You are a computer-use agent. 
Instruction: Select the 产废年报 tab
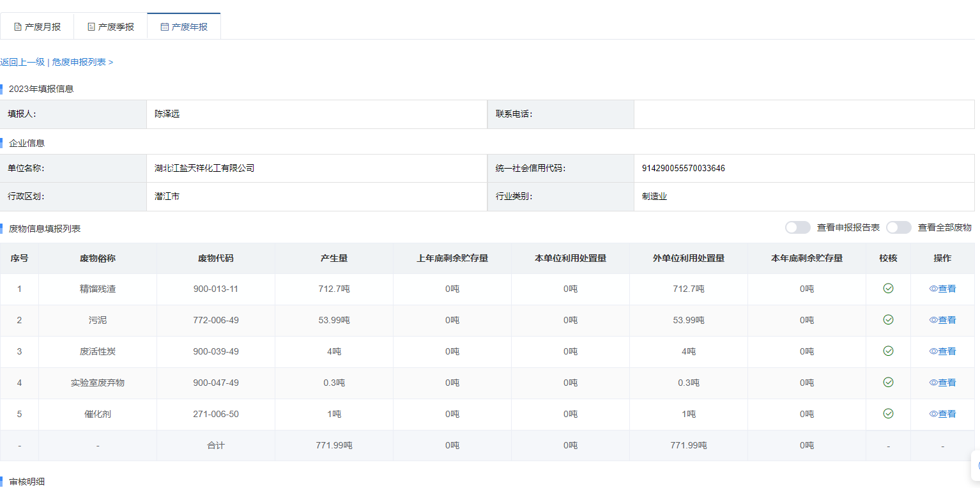coord(184,27)
